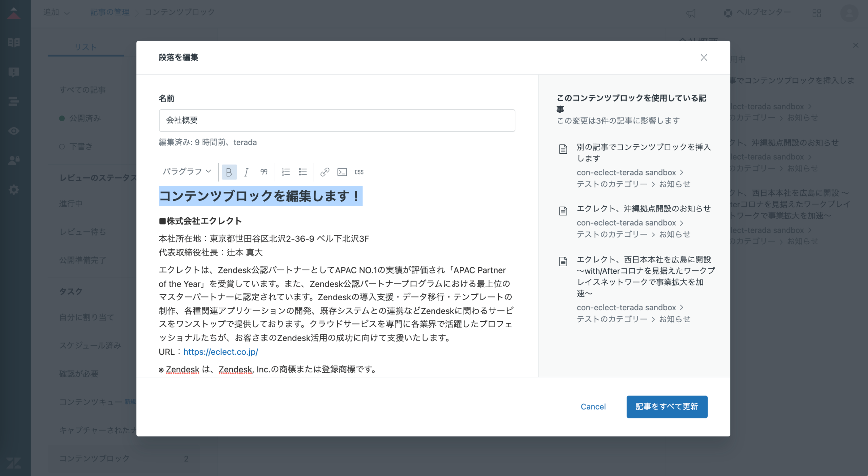Insert bulleted list

(x=303, y=172)
